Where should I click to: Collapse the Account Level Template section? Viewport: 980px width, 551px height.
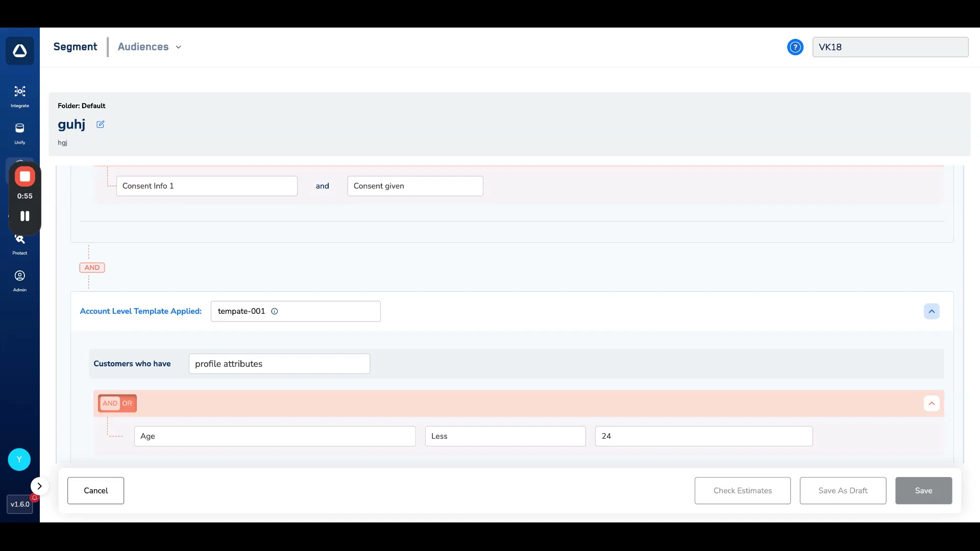coord(932,311)
